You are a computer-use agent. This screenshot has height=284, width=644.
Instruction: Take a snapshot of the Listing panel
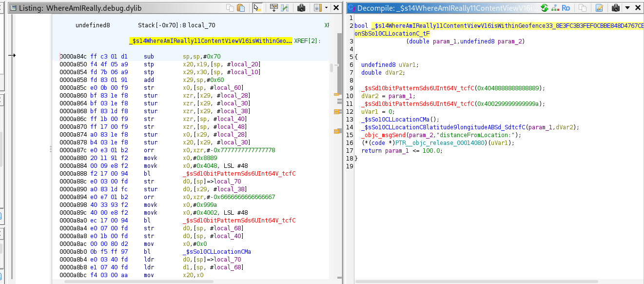coord(301,8)
